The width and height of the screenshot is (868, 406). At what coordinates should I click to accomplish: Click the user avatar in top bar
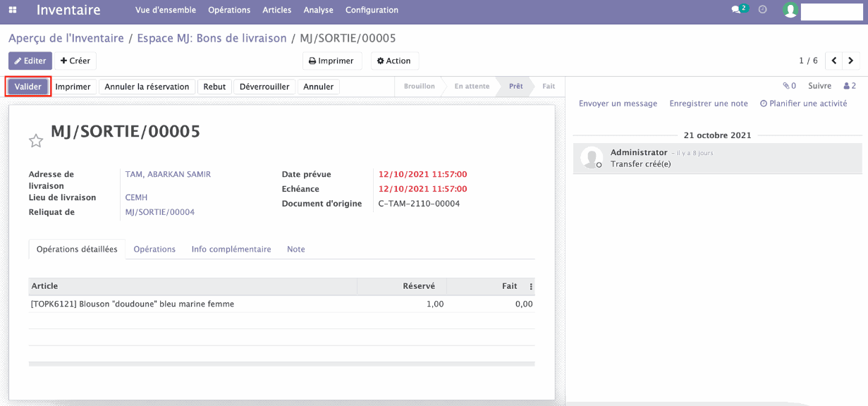pos(790,11)
